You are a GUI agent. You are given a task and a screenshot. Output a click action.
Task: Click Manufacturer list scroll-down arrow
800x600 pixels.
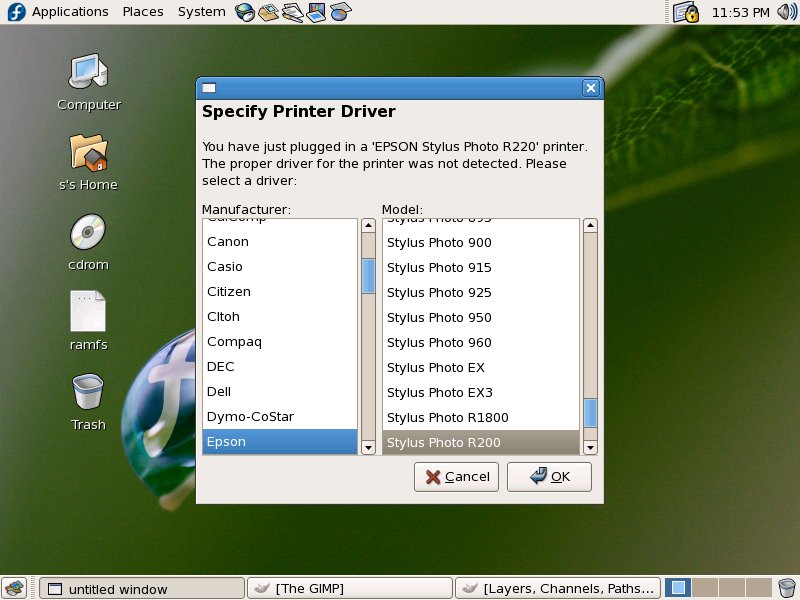[368, 448]
